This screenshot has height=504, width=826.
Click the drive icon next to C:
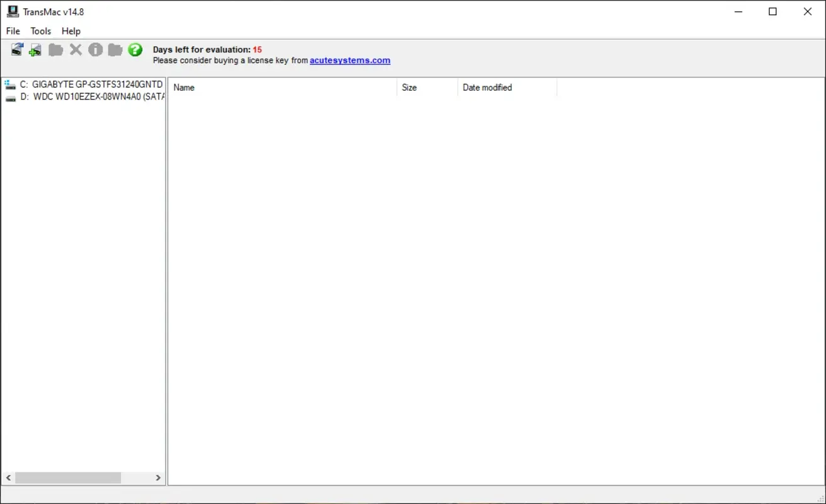[9, 84]
